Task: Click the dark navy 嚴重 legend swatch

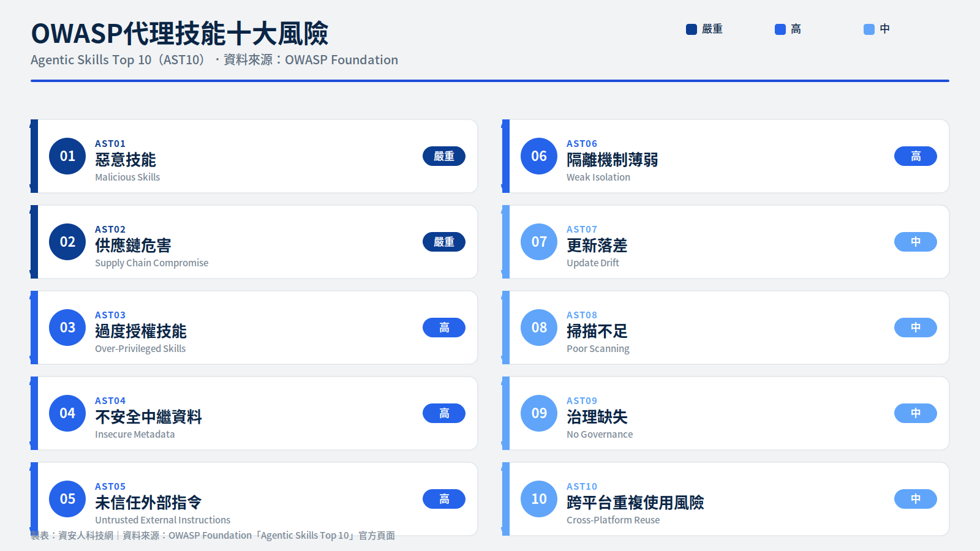Action: pos(692,29)
